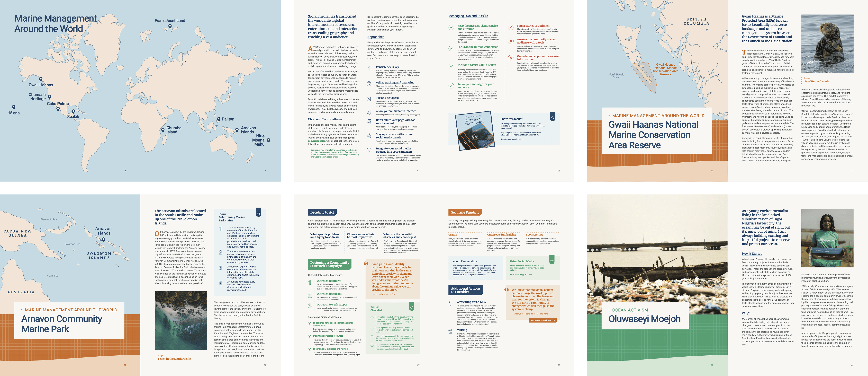Click the sea otter photograph
This screenshot has height=376, width=868.
coord(827,44)
